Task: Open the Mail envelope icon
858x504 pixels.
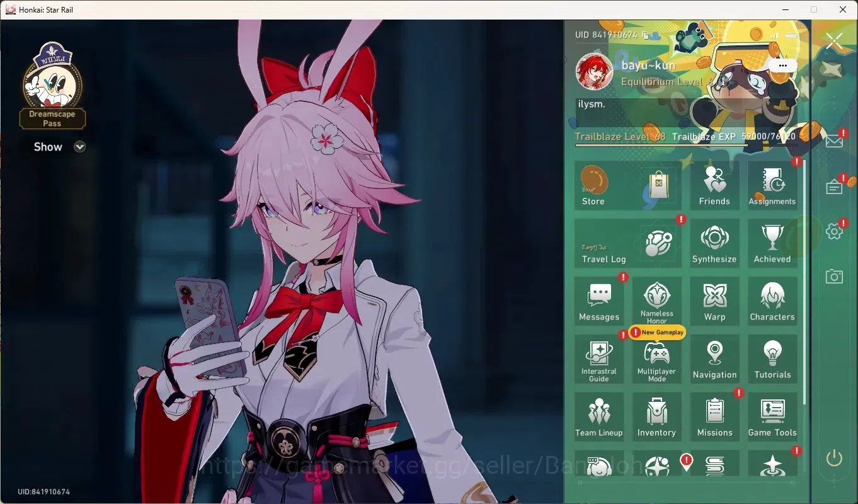Action: pos(834,140)
